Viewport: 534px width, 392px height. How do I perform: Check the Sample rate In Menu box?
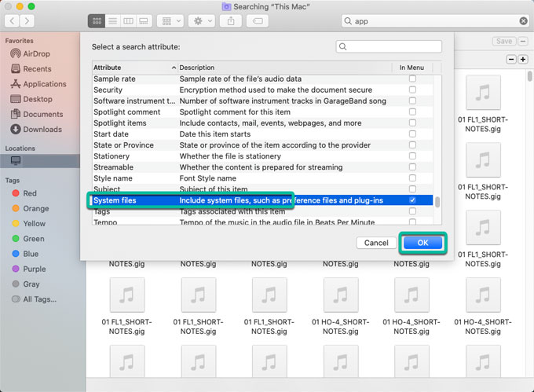(x=412, y=79)
